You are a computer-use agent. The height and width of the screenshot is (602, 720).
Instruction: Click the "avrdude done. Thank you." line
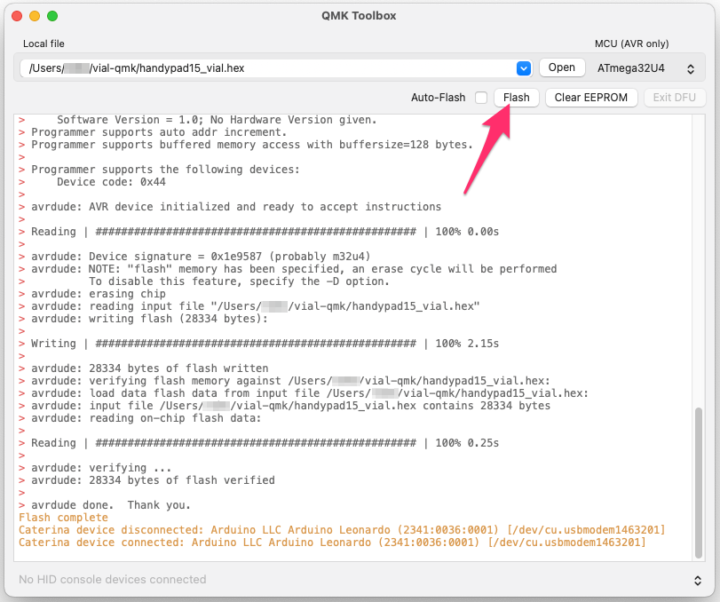coord(110,505)
